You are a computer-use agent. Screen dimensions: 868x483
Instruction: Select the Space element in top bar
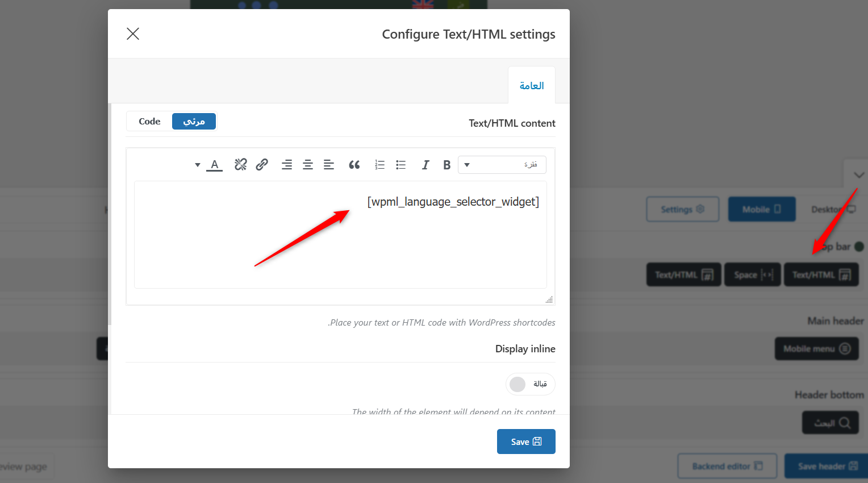coord(753,275)
